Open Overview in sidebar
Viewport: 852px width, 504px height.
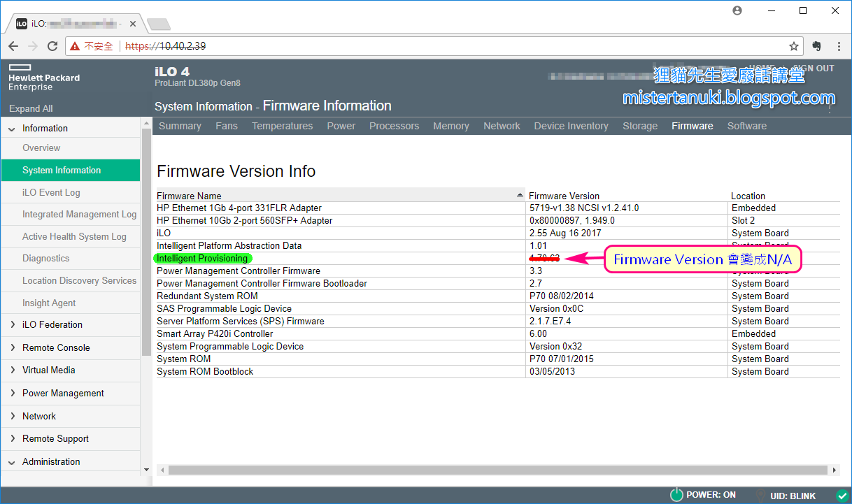tap(70, 148)
